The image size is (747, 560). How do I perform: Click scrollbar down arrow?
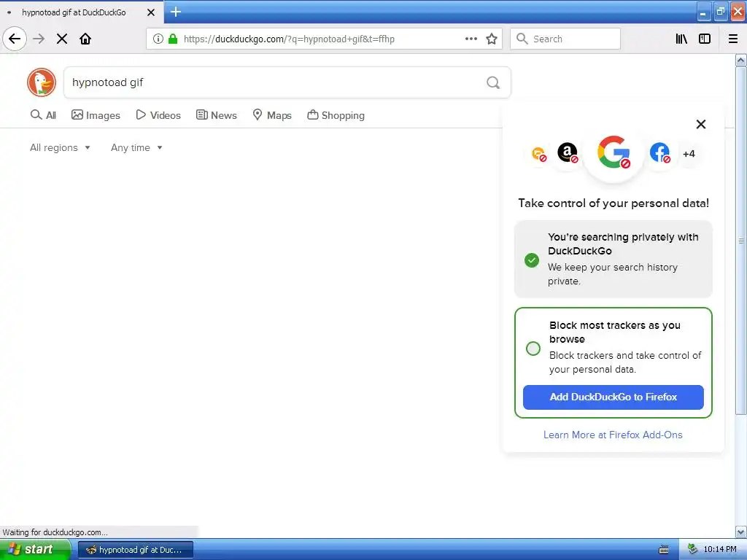click(741, 532)
